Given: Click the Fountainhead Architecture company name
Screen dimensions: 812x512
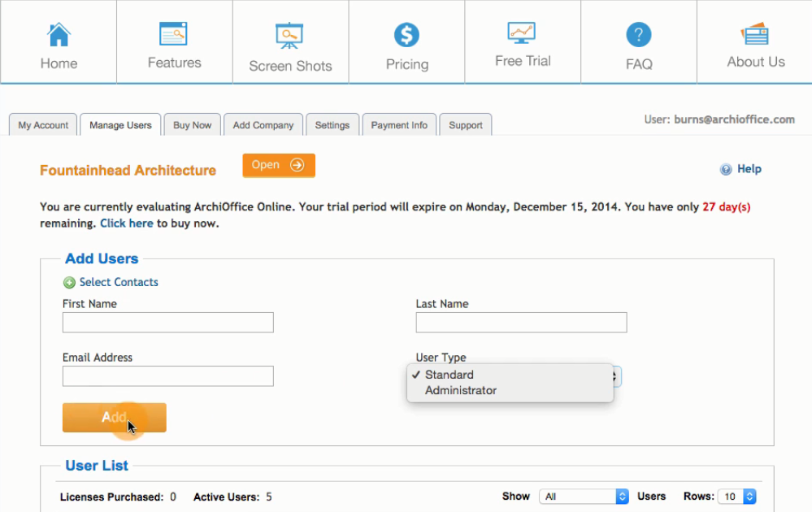Looking at the screenshot, I should [128, 171].
